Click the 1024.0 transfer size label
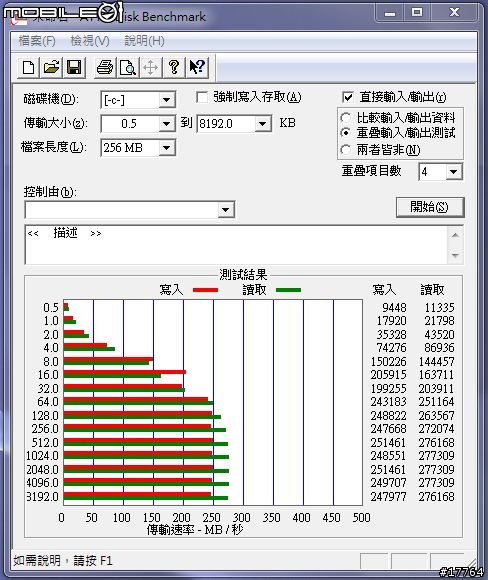This screenshot has height=580, width=488. (x=42, y=456)
